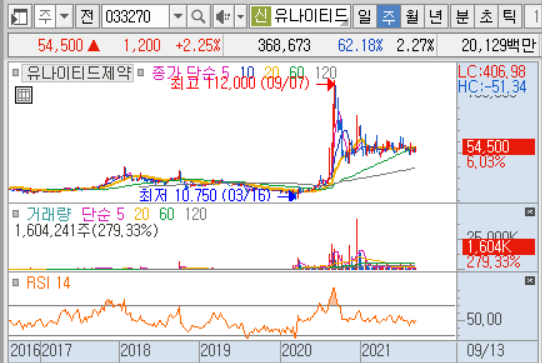Click the 279.33% label on volume axis

click(x=493, y=262)
